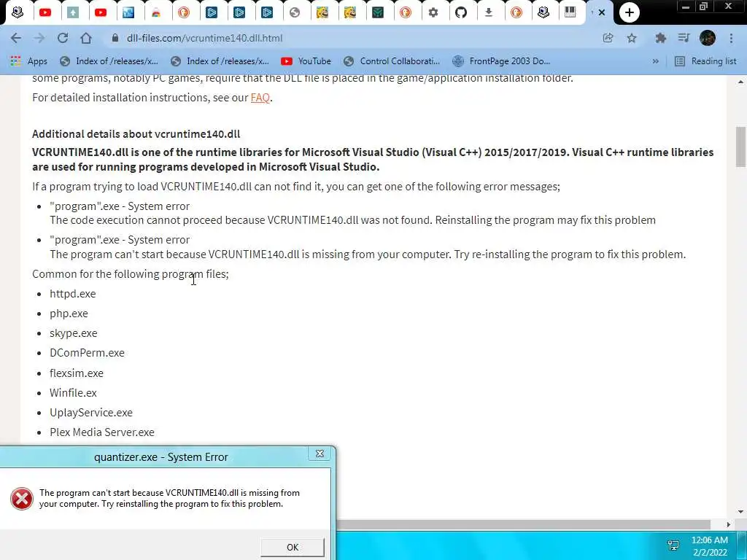View site security lock info
The height and width of the screenshot is (560, 747).
pyautogui.click(x=115, y=38)
